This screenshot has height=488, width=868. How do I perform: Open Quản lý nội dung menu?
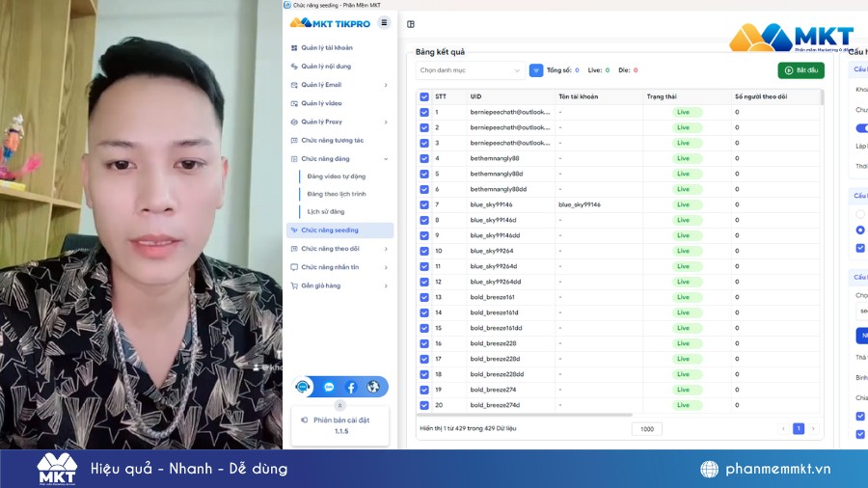(326, 67)
